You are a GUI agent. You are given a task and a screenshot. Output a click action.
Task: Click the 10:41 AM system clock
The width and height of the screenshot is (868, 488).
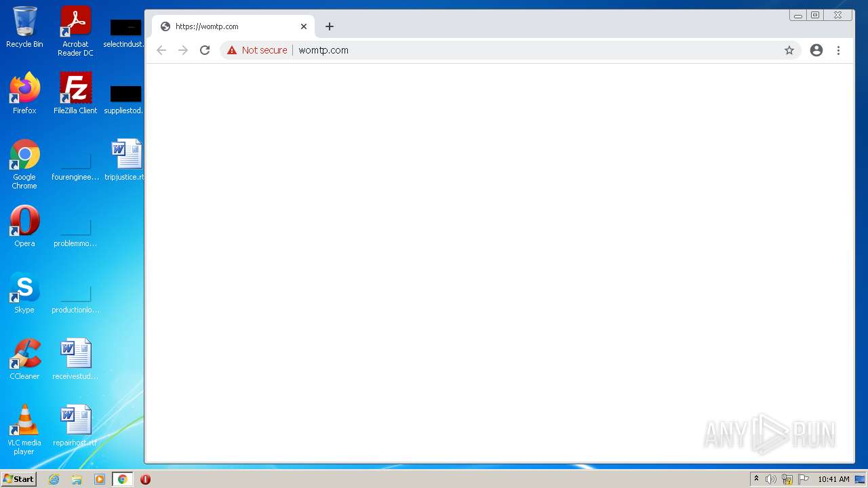pyautogui.click(x=833, y=479)
